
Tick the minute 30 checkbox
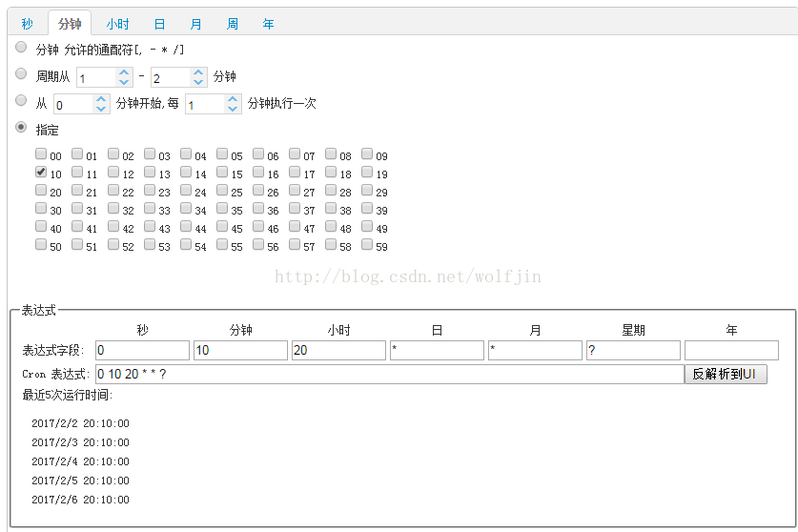click(x=41, y=208)
